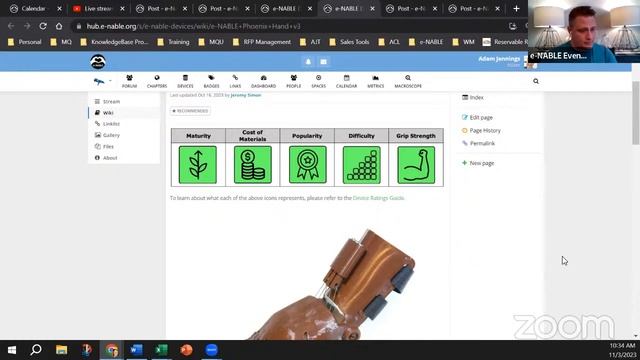Open the Sales Tools bookmarks folder
Screen dimensions: 640x360
tap(349, 42)
